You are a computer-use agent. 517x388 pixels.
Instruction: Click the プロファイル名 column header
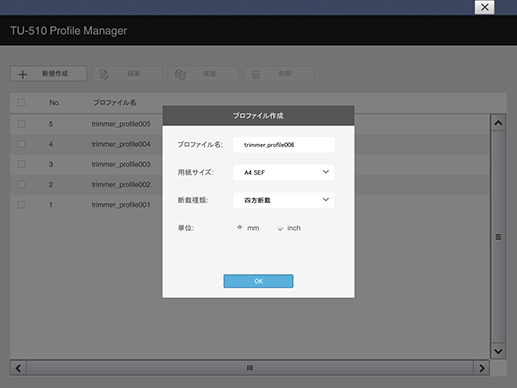pos(114,103)
